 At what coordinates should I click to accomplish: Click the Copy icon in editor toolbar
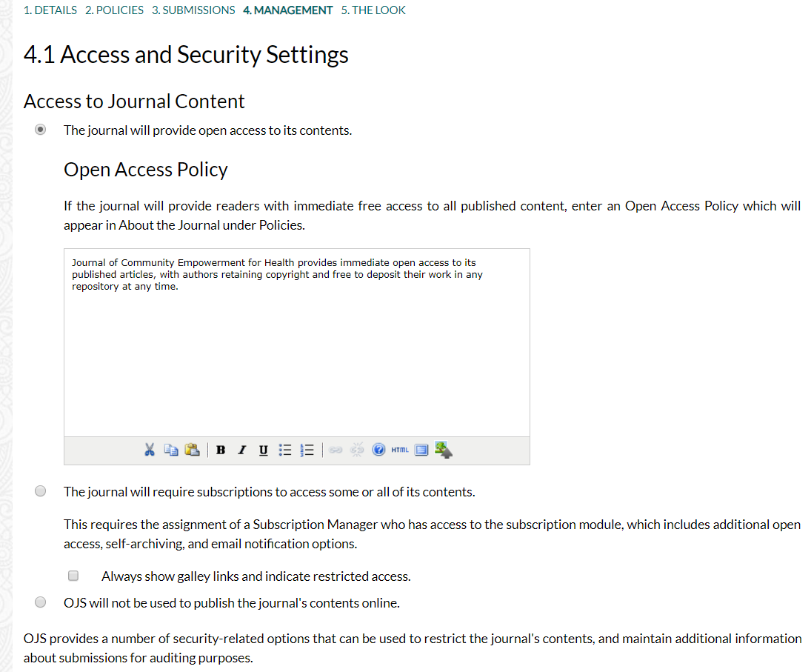170,450
